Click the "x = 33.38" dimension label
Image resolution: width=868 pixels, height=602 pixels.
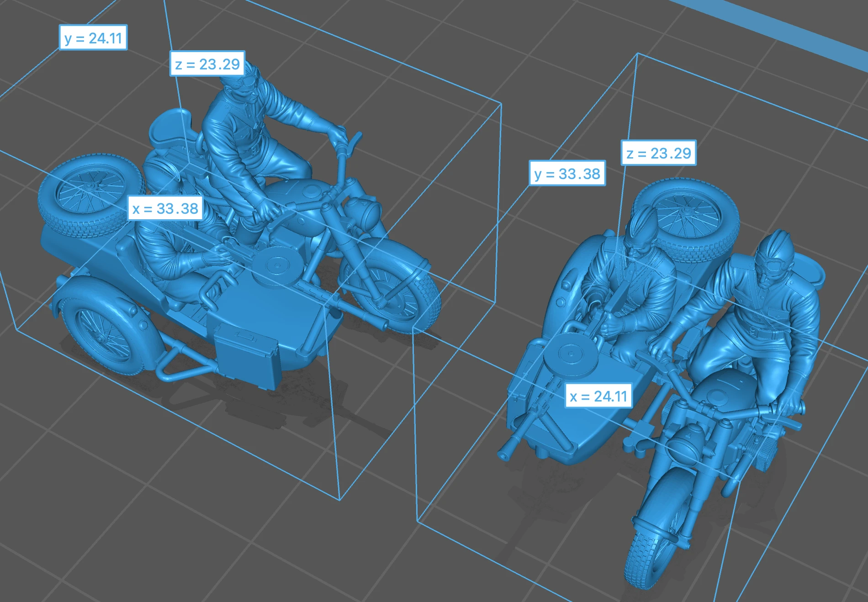[165, 208]
